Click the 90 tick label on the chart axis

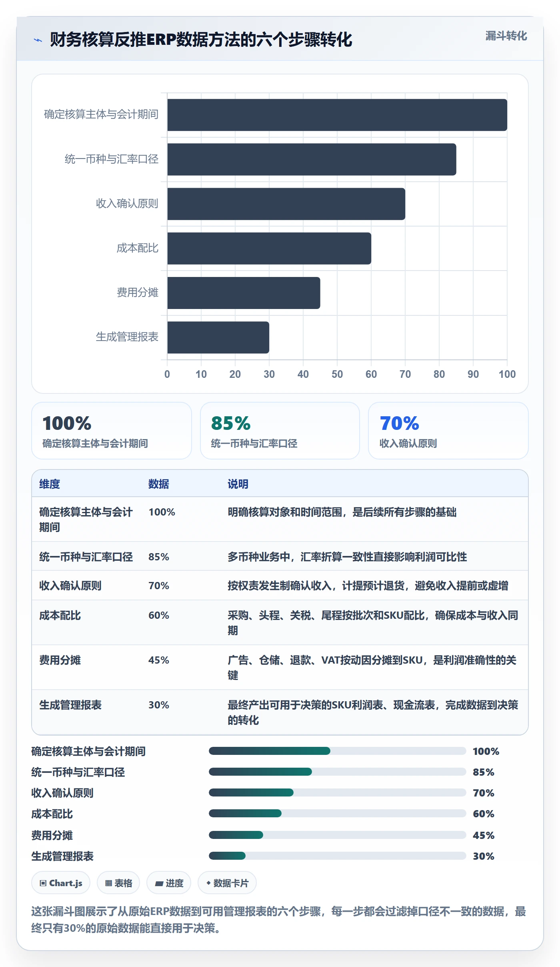473,374
